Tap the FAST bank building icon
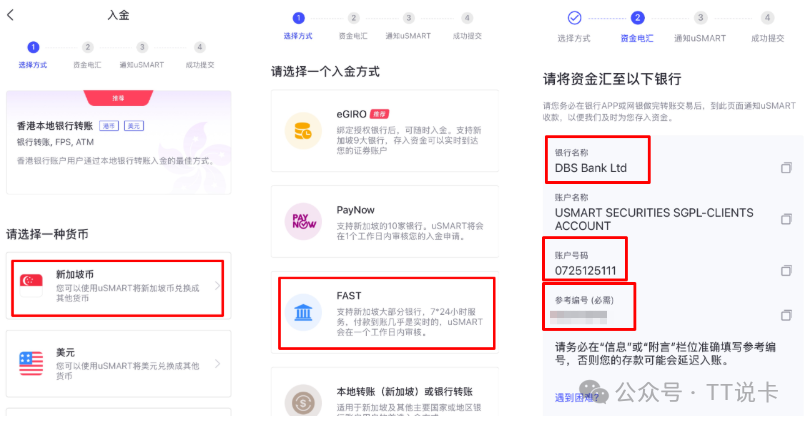804x424 pixels. pos(304,312)
